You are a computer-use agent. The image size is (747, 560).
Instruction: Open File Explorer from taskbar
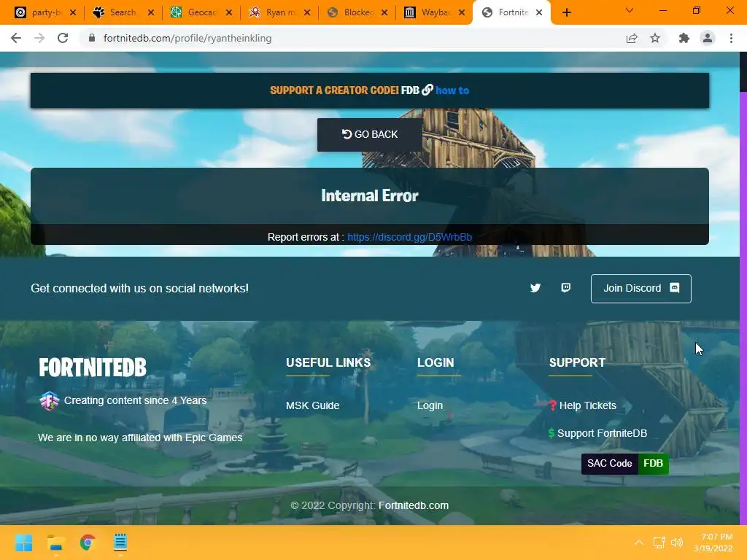click(x=55, y=542)
